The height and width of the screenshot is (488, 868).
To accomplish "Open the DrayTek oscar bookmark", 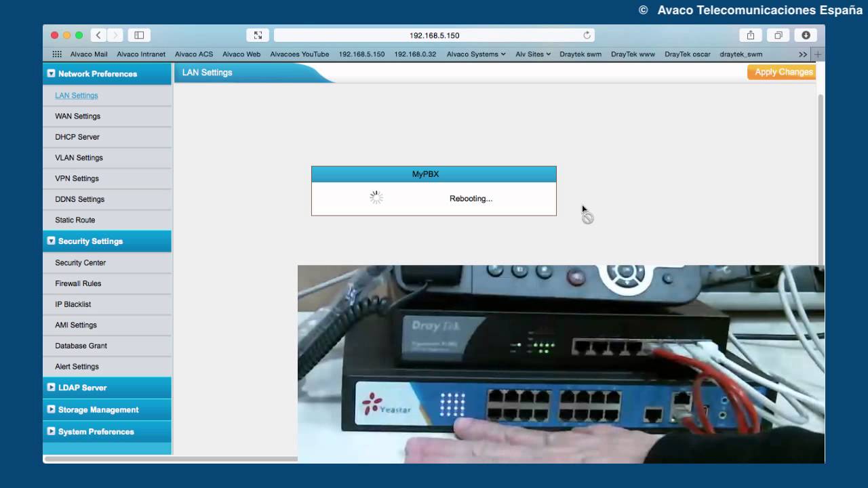I will (688, 54).
